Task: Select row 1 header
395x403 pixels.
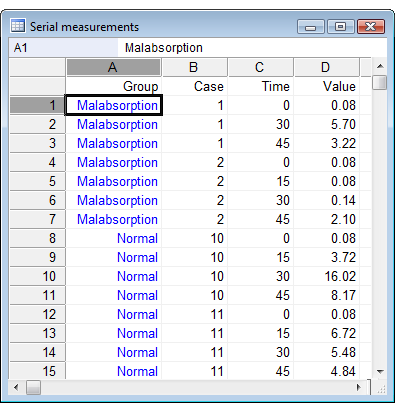Action: tap(37, 105)
